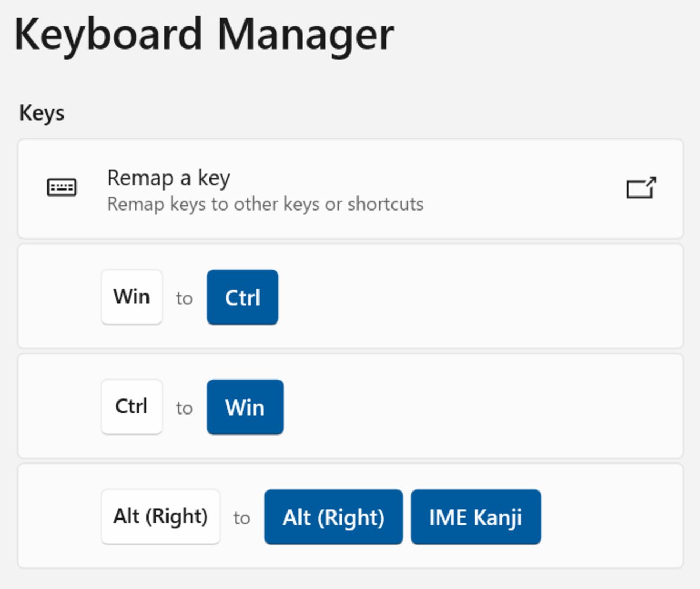Screen dimensions: 700x589
Task: Click the blue Ctrl target key chip
Action: (x=243, y=297)
